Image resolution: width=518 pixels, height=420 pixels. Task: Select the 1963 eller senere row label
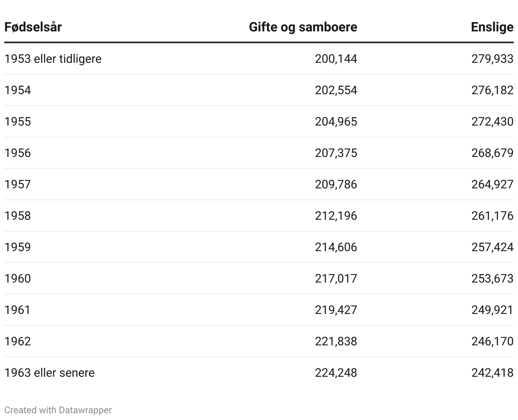click(50, 372)
